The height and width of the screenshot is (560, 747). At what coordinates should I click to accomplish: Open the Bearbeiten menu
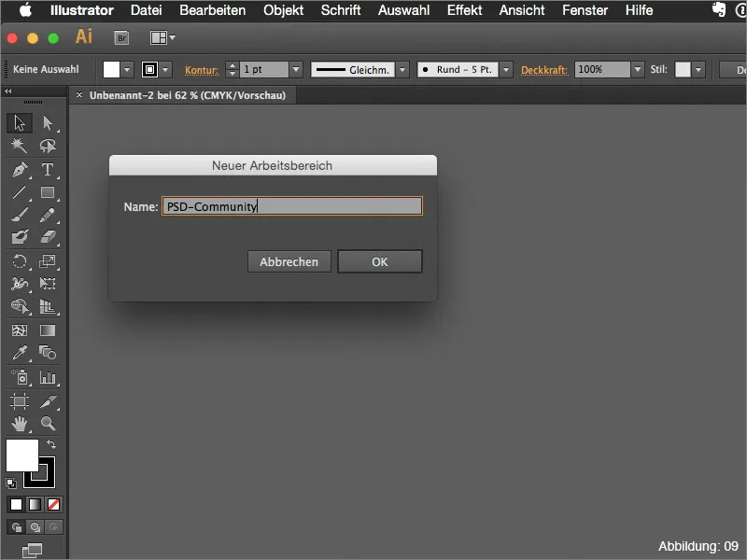(213, 10)
